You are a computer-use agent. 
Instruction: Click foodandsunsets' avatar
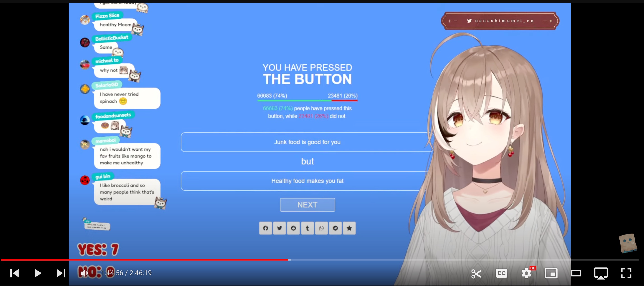(x=85, y=120)
